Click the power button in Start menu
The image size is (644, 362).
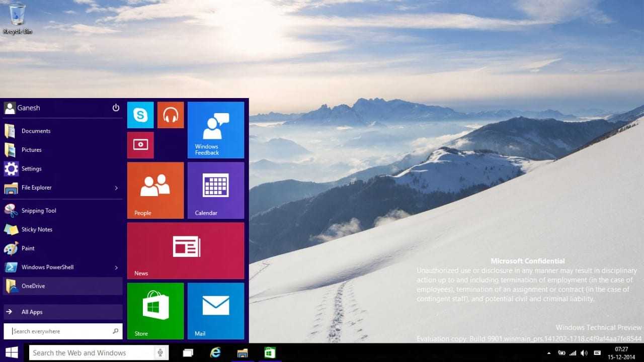pos(116,108)
